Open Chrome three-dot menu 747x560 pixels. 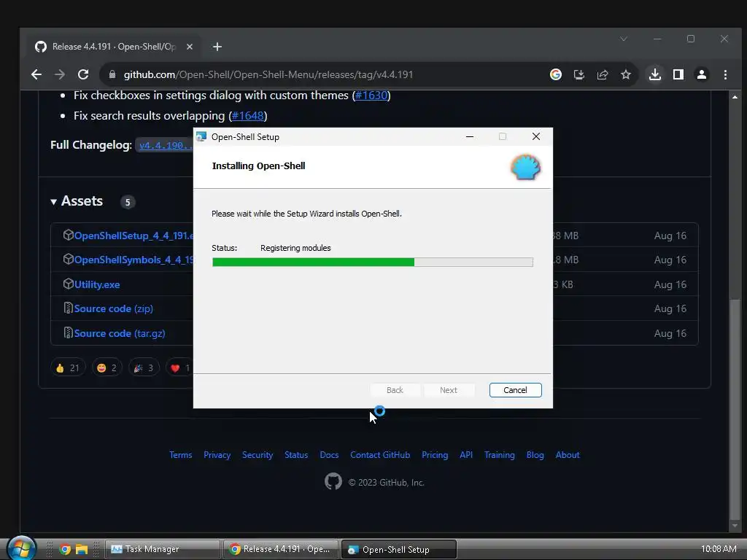click(725, 74)
